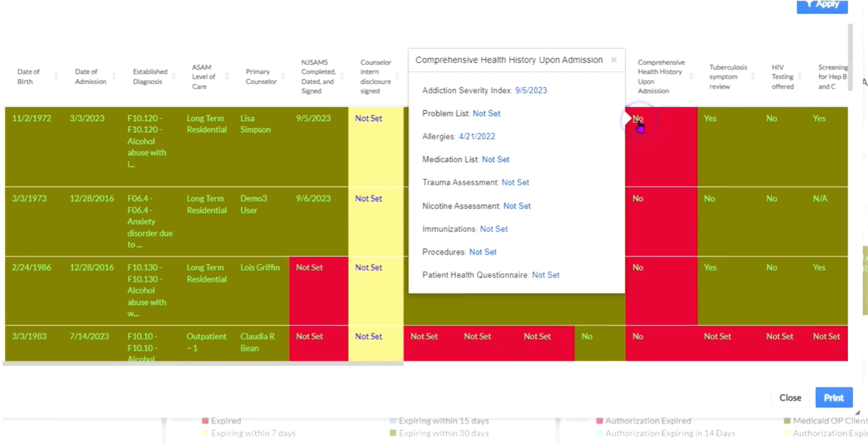Close the Comprehensive Health History popover
The image size is (868, 445).
coord(614,60)
